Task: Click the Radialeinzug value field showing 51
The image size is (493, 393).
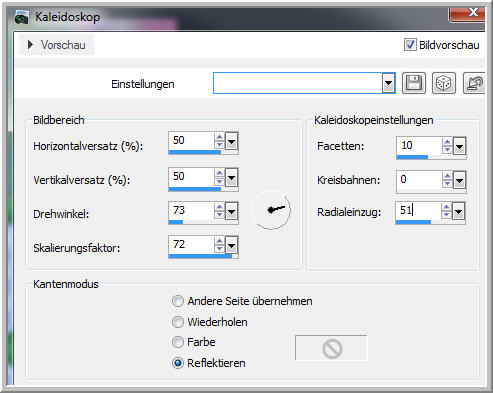Action: click(419, 211)
